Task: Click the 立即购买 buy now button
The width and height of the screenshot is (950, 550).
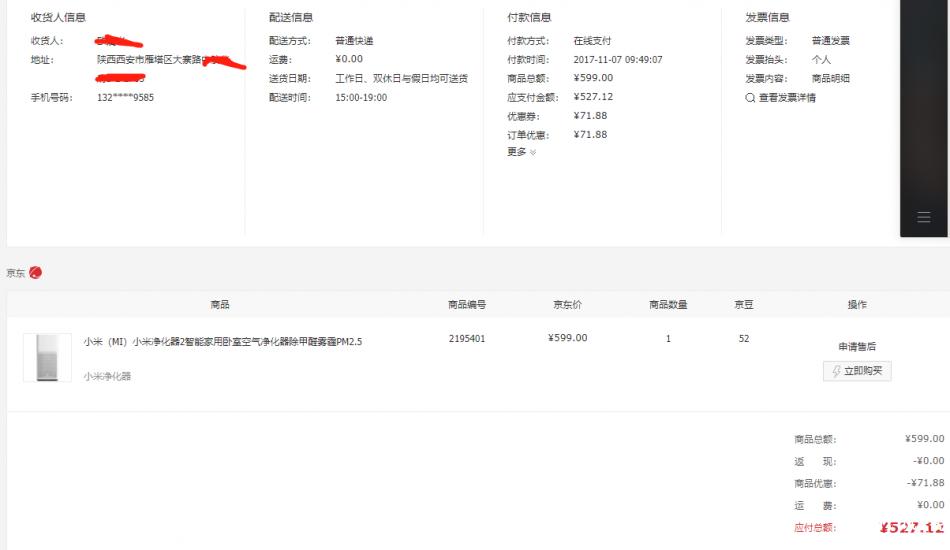Action: pyautogui.click(x=857, y=371)
